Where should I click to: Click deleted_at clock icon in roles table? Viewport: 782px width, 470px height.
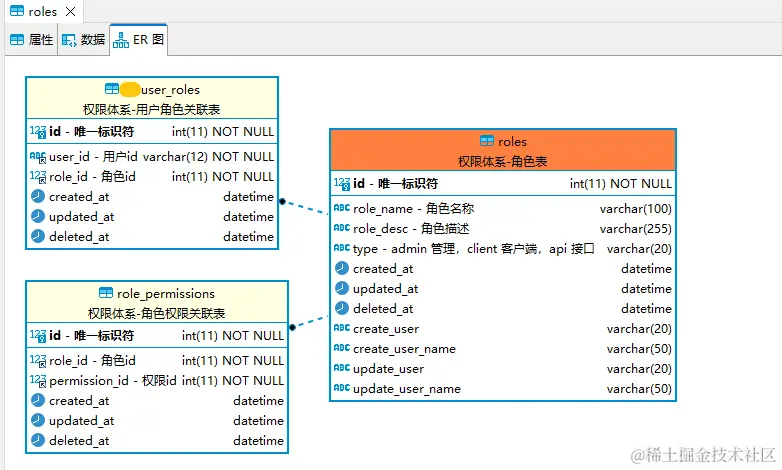(x=342, y=308)
